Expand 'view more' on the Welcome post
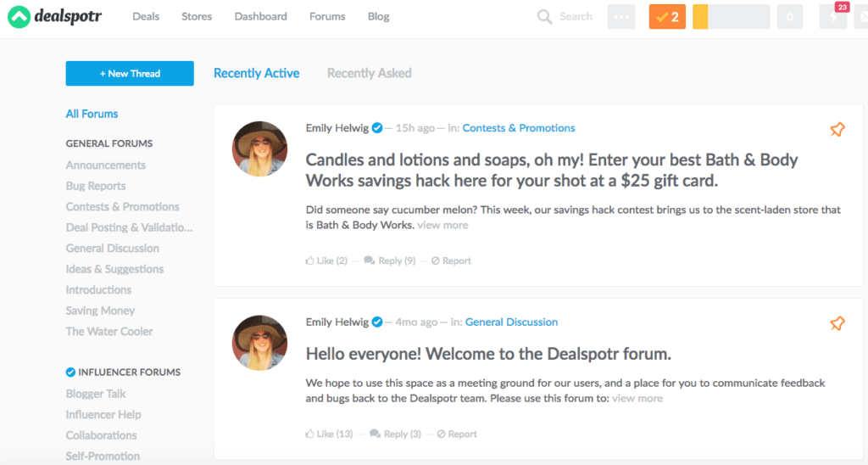 pyautogui.click(x=637, y=399)
